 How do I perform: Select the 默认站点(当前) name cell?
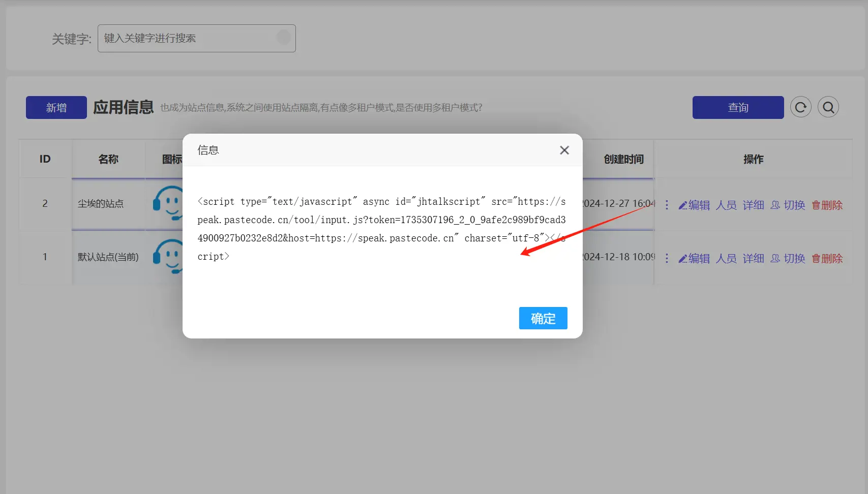[108, 257]
